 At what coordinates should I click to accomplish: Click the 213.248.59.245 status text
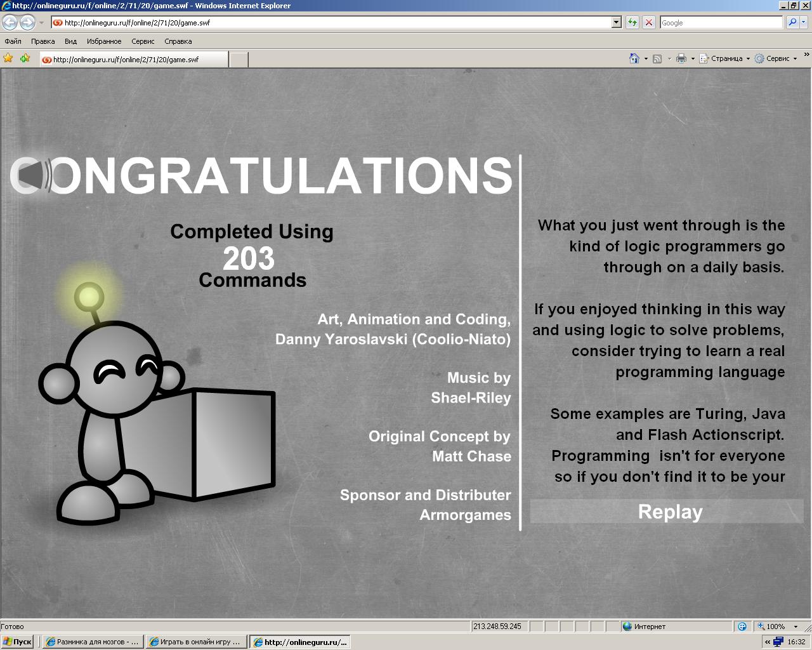(x=497, y=627)
